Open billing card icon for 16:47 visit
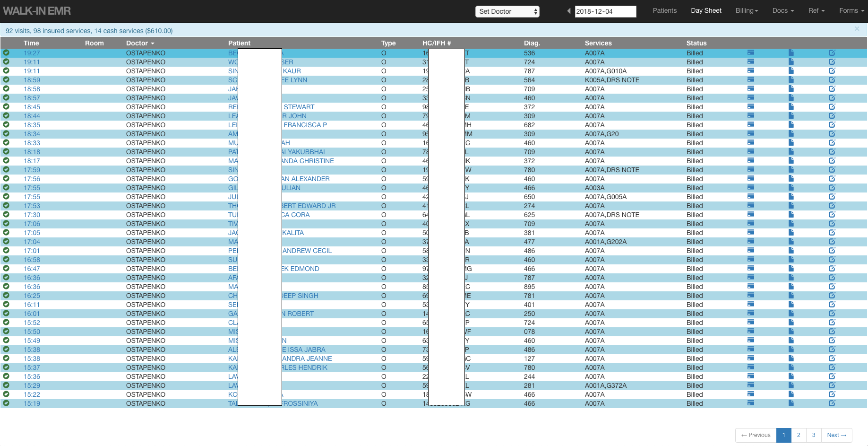868x446 pixels. 751,268
